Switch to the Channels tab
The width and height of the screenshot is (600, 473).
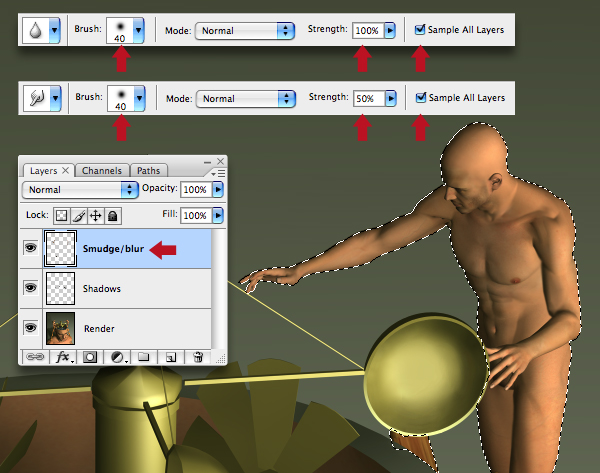click(102, 171)
